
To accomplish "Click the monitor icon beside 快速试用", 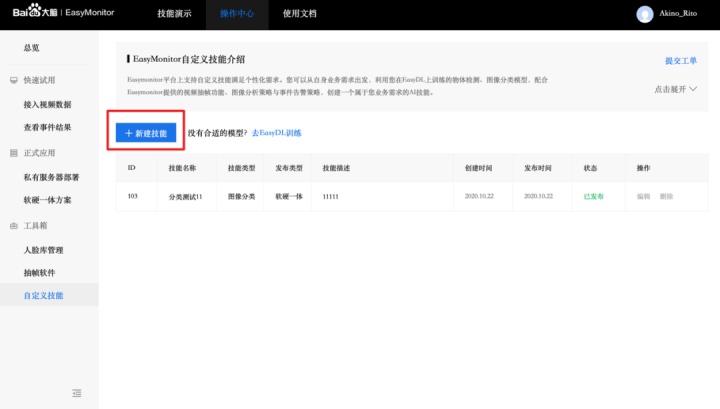I will 14,80.
